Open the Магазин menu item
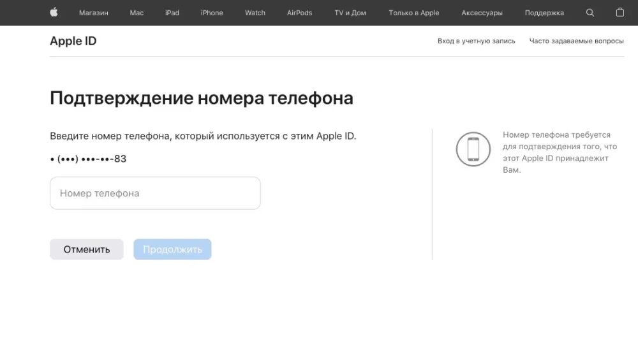Screen dimensions: 638x364 94,13
